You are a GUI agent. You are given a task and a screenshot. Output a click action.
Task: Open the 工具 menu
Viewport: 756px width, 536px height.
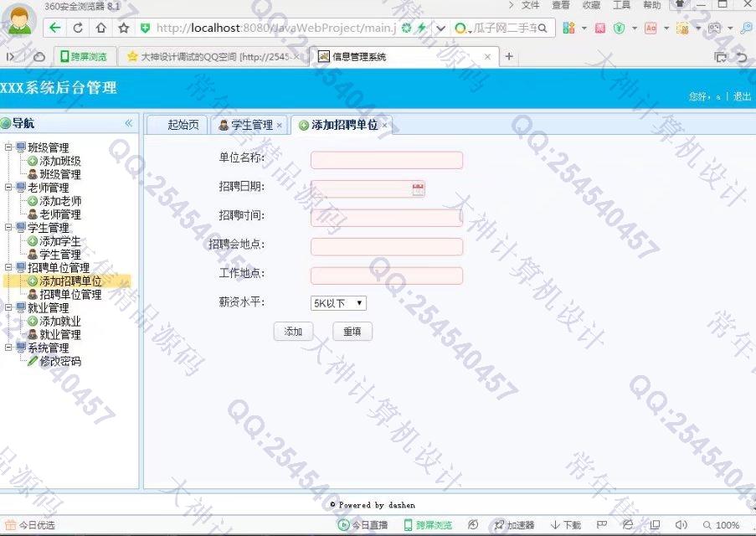click(x=621, y=5)
